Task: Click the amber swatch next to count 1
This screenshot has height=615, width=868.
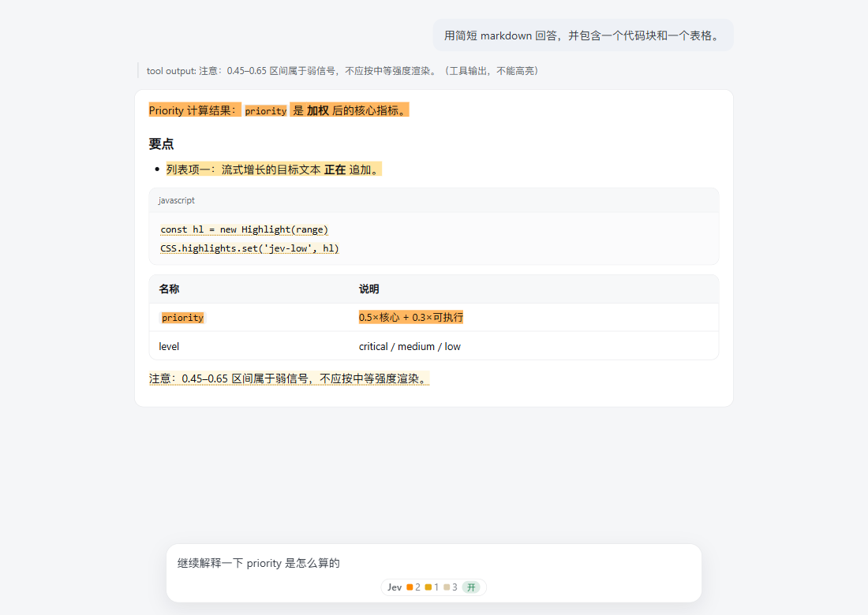Action: [x=428, y=587]
